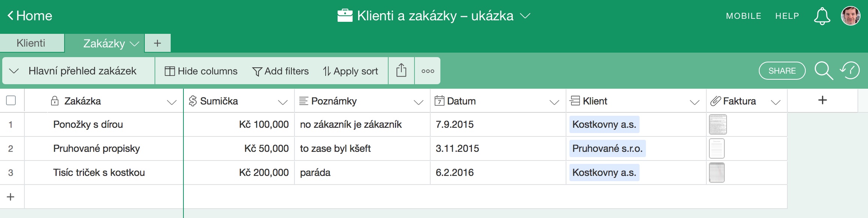Image resolution: width=868 pixels, height=218 pixels.
Task: Open the notifications bell
Action: 821,16
